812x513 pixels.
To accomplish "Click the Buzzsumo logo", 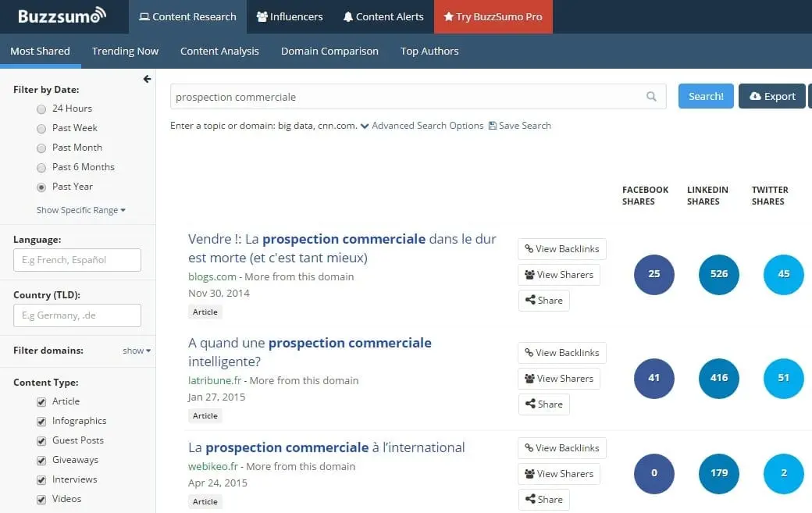I will click(x=62, y=16).
